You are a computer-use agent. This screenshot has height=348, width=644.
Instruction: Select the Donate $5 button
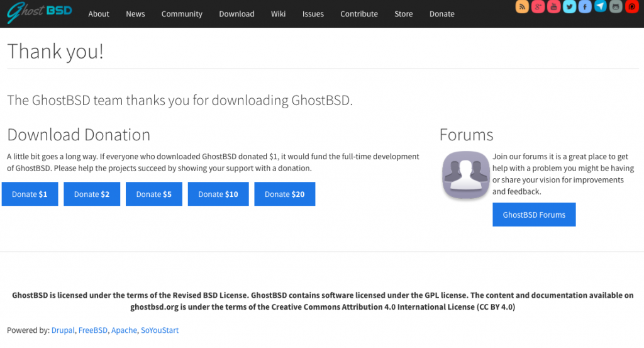coord(153,194)
